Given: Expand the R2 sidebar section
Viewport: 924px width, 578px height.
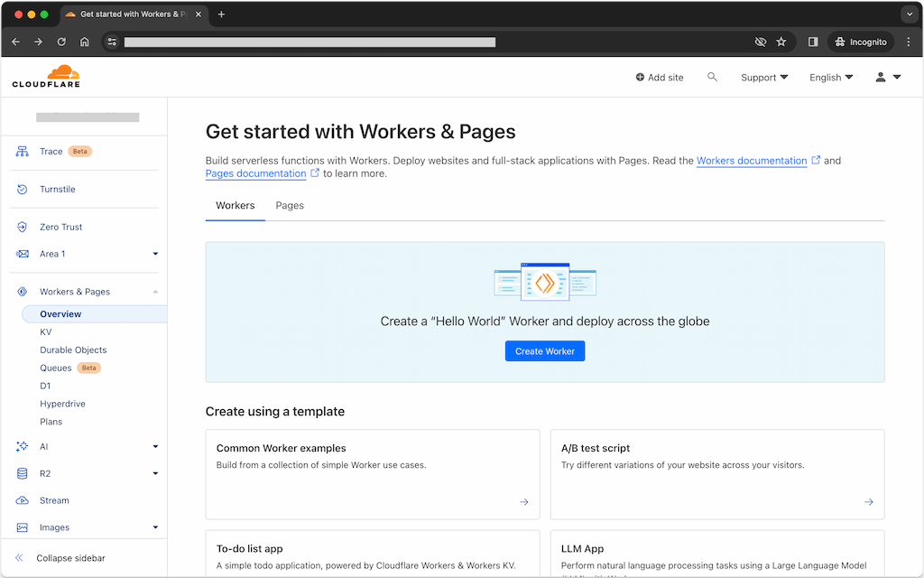Looking at the screenshot, I should pyautogui.click(x=155, y=473).
